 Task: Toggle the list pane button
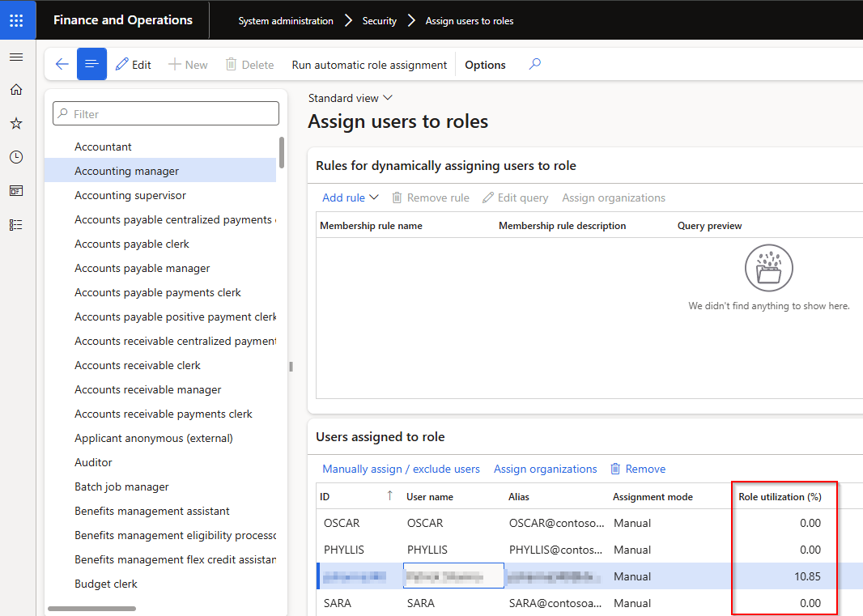point(91,65)
